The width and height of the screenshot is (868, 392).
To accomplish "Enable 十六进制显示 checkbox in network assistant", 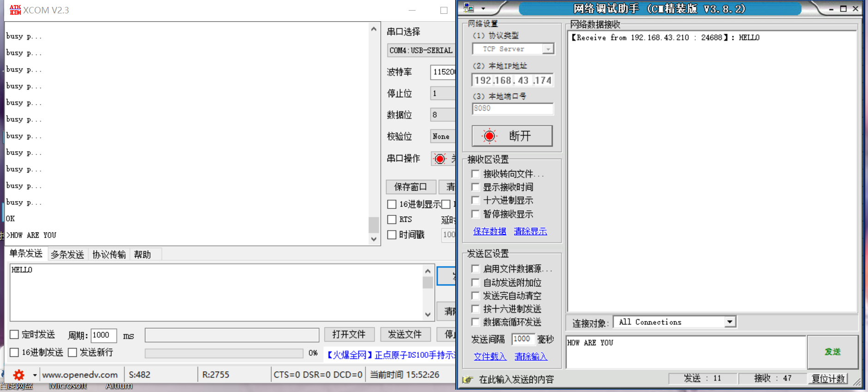I will [x=475, y=200].
